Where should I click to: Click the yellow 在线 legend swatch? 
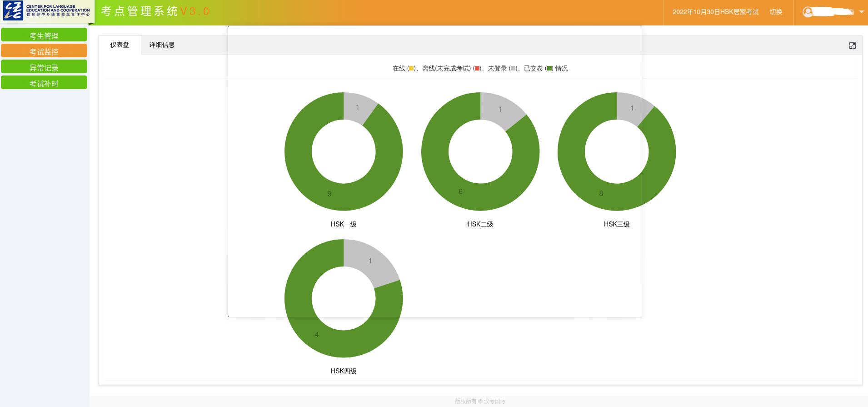pos(411,69)
